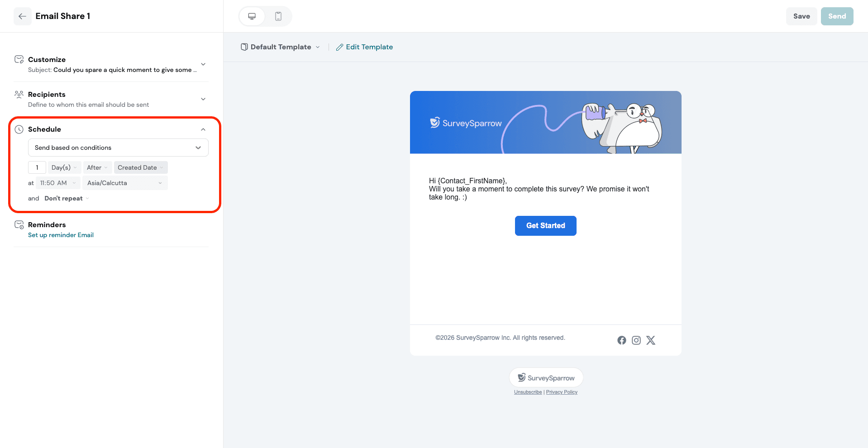Click the Schedule clock icon
This screenshot has width=868, height=448.
coord(19,129)
